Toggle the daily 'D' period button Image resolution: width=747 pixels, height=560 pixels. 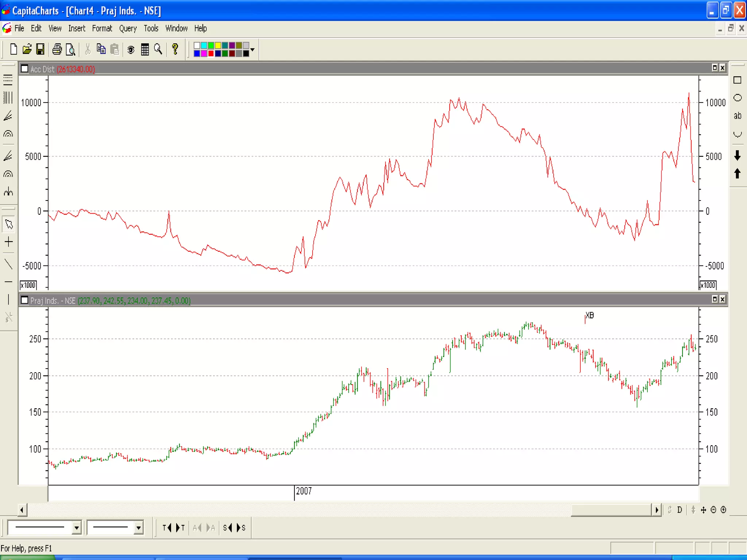click(x=680, y=510)
